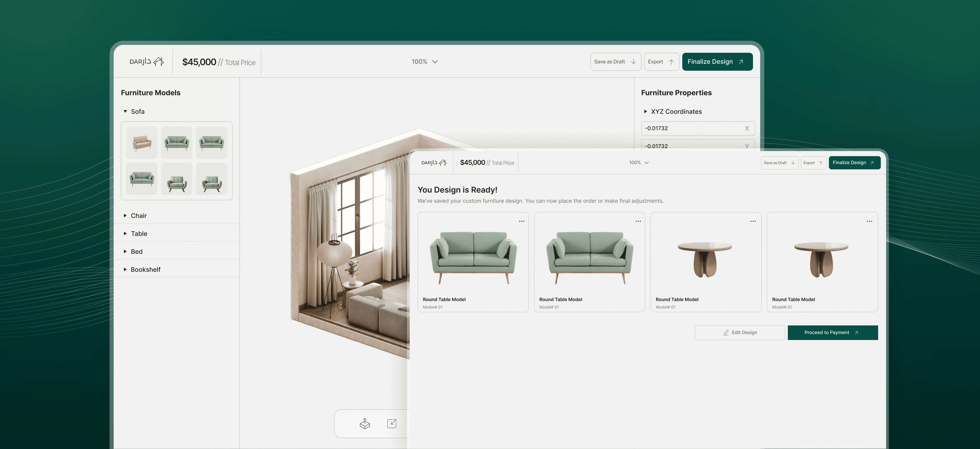
Task: Click Export in the front window
Action: click(813, 163)
